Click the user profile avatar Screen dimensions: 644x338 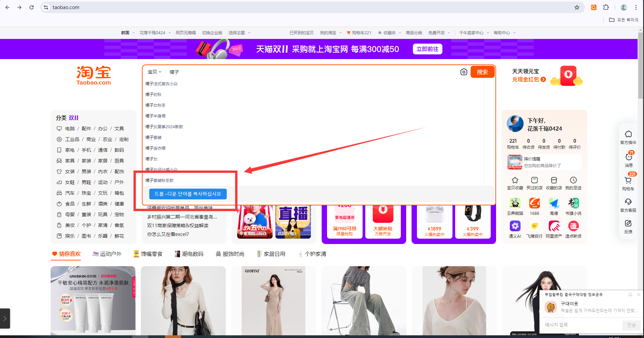(x=515, y=124)
